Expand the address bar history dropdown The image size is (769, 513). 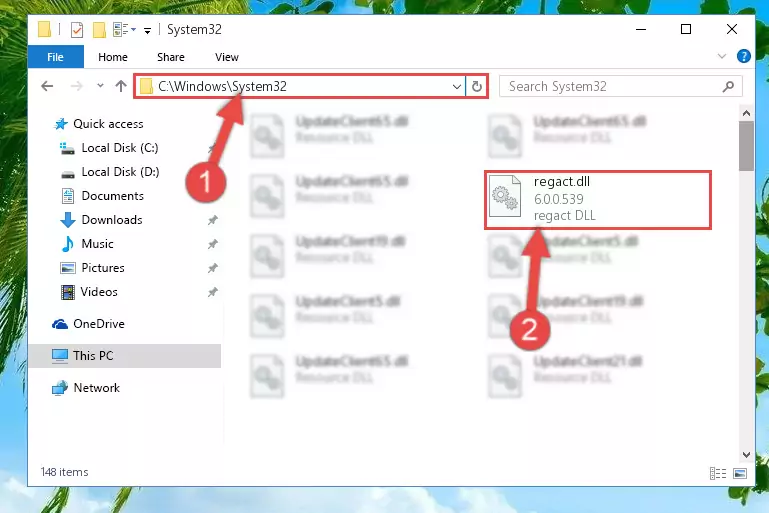click(x=457, y=86)
